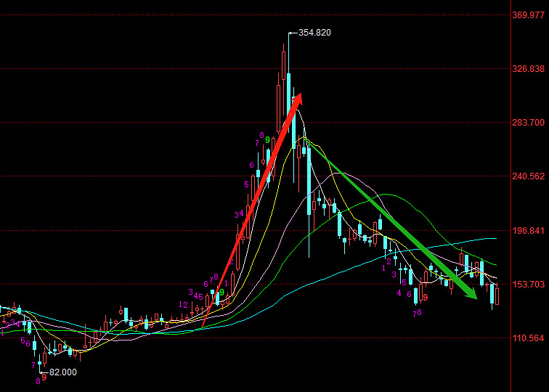This screenshot has width=549, height=392.
Task: Click the 196.841 price axis label
Action: click(x=529, y=231)
